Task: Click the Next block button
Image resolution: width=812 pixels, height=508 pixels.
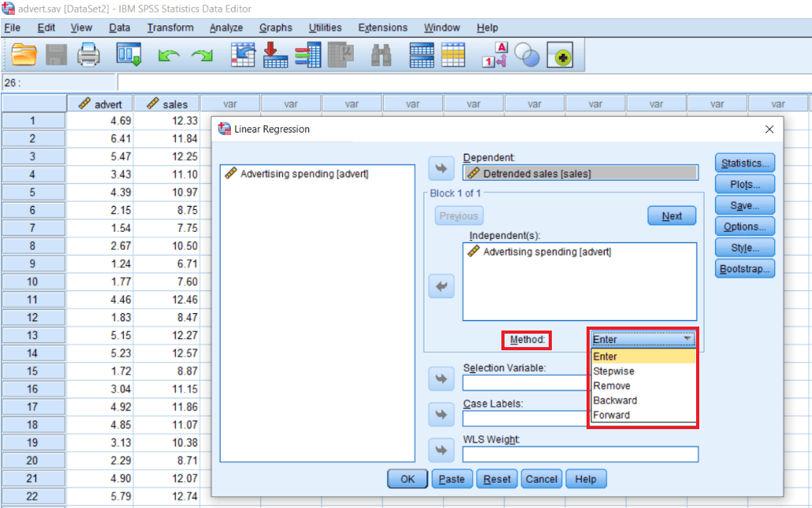Action: point(672,215)
